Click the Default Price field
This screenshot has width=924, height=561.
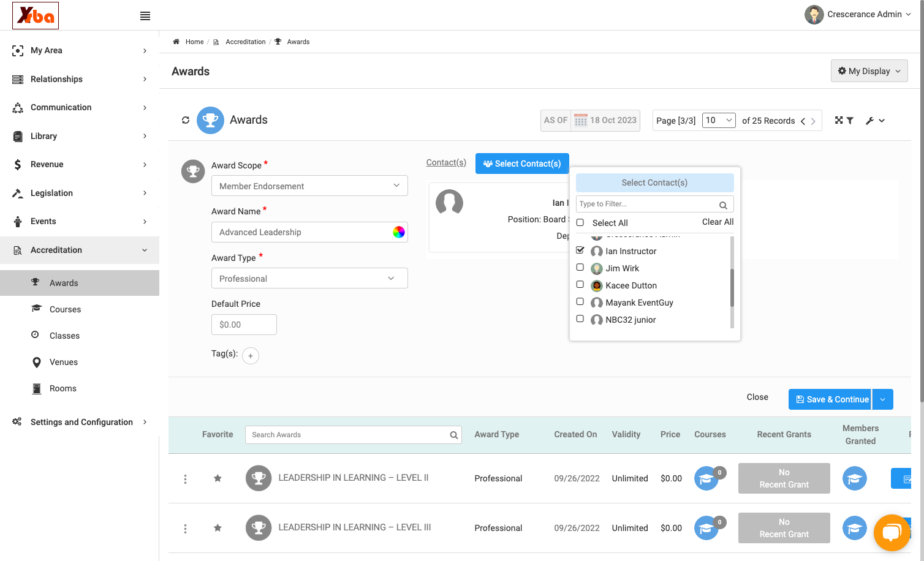tap(244, 325)
